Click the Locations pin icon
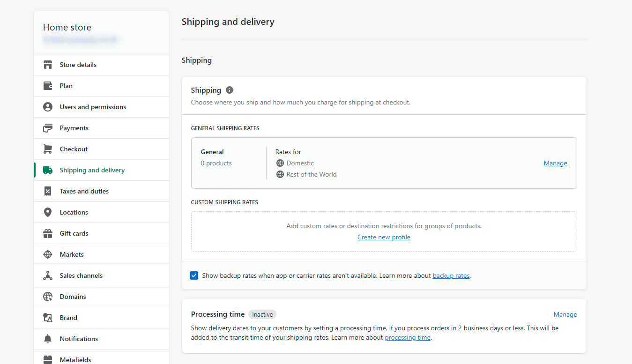 [47, 212]
